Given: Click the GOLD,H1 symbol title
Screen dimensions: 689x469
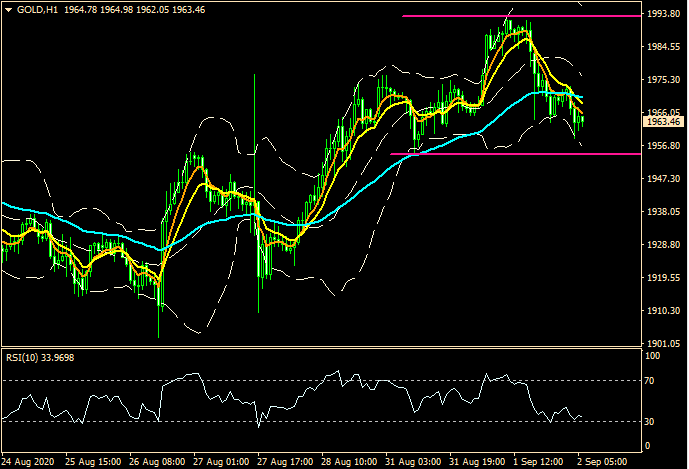Looking at the screenshot, I should [36, 9].
